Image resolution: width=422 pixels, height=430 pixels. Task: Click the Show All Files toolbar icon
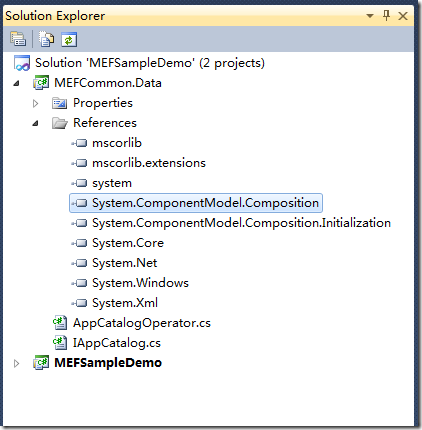click(46, 39)
